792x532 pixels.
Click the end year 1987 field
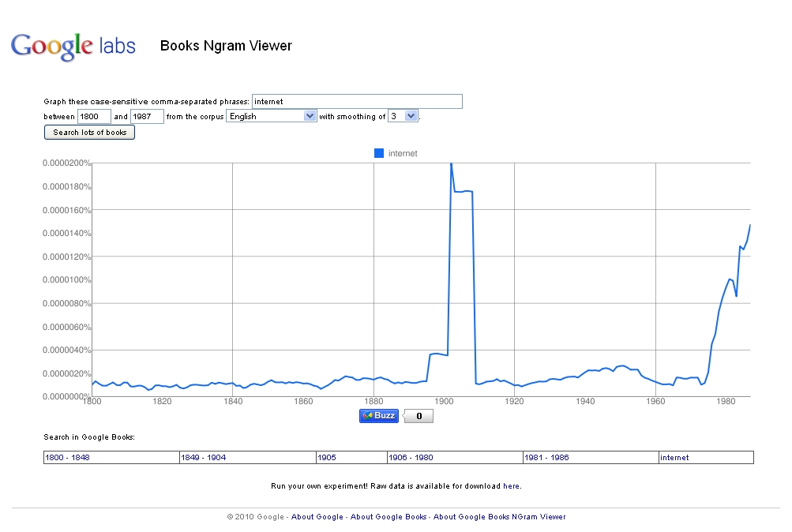tap(147, 116)
